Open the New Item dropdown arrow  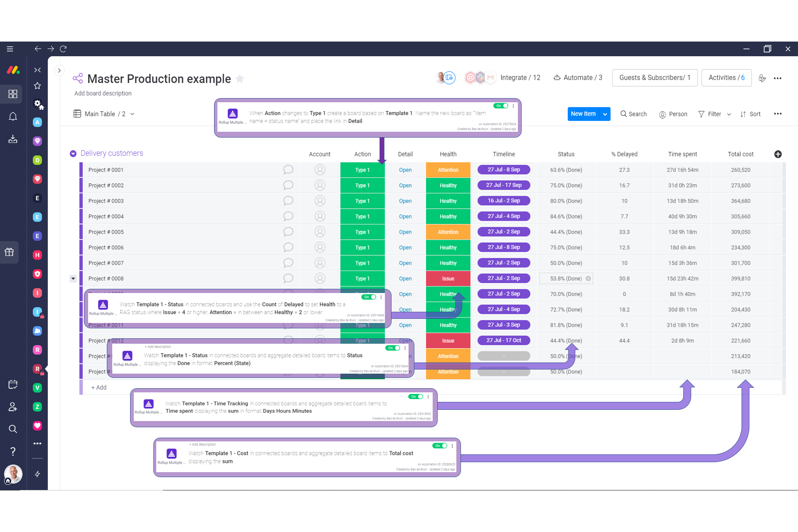click(605, 114)
